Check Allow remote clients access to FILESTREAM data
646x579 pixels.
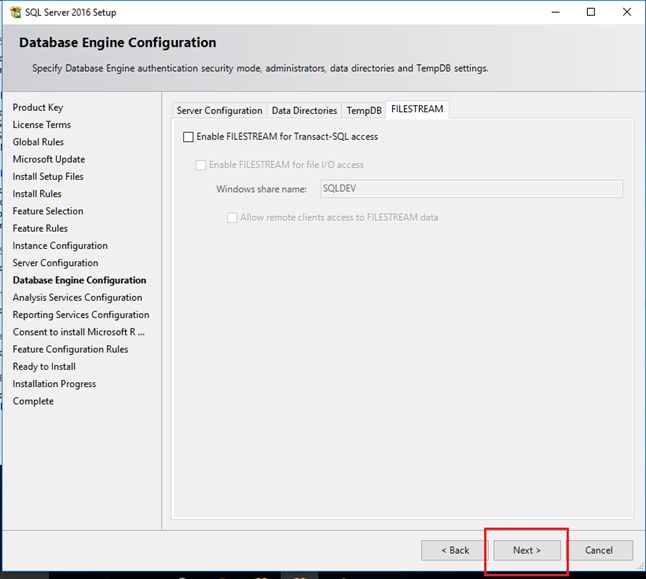tap(232, 218)
